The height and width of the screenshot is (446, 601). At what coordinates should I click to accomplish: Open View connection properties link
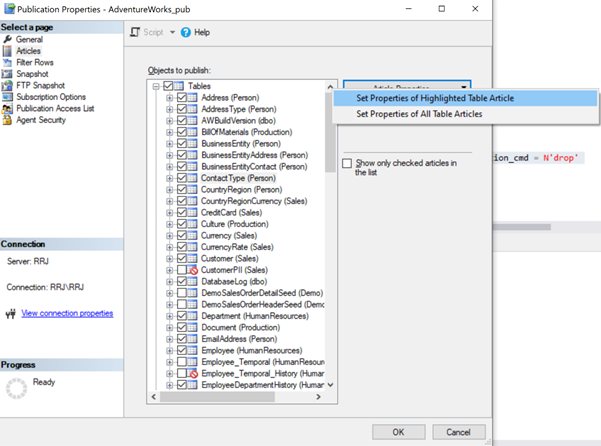coord(67,313)
